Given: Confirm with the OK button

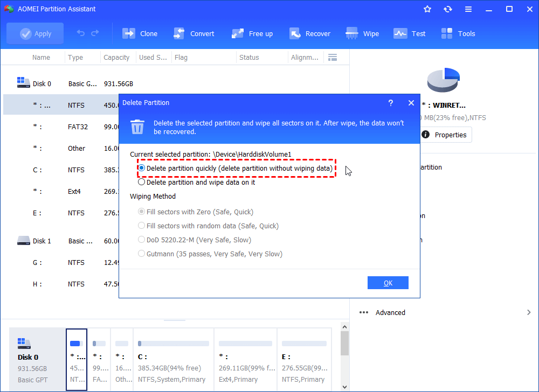Looking at the screenshot, I should click(x=388, y=283).
